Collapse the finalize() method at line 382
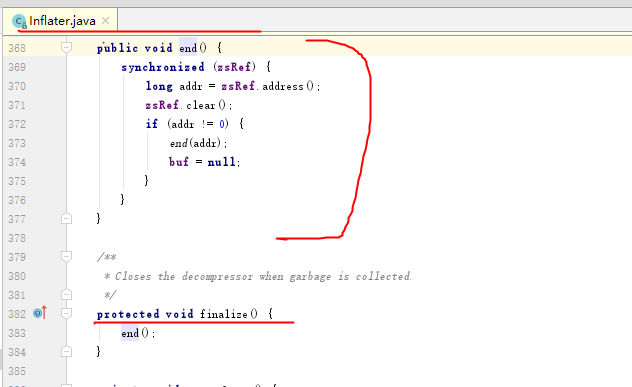The image size is (632, 387). (x=67, y=313)
